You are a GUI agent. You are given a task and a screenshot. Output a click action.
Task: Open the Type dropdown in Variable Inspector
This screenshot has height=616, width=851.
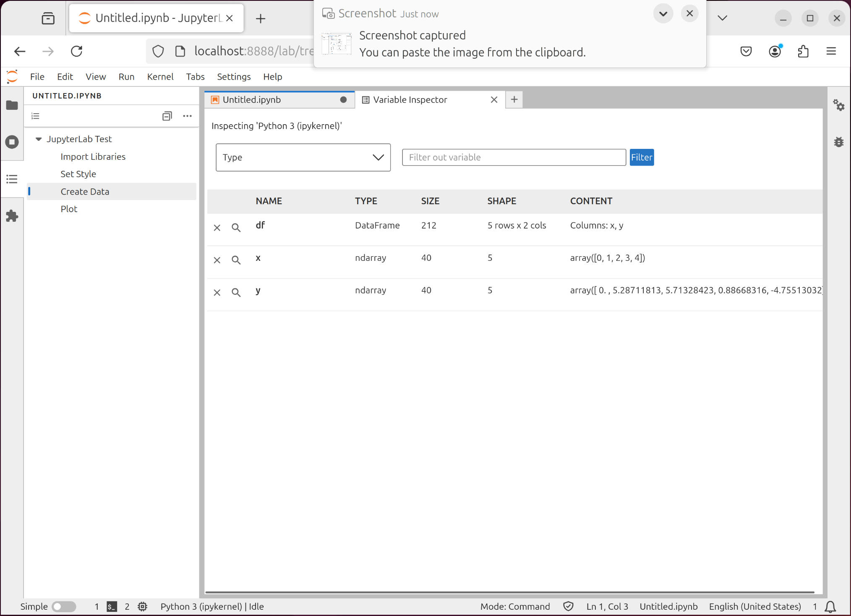click(303, 157)
